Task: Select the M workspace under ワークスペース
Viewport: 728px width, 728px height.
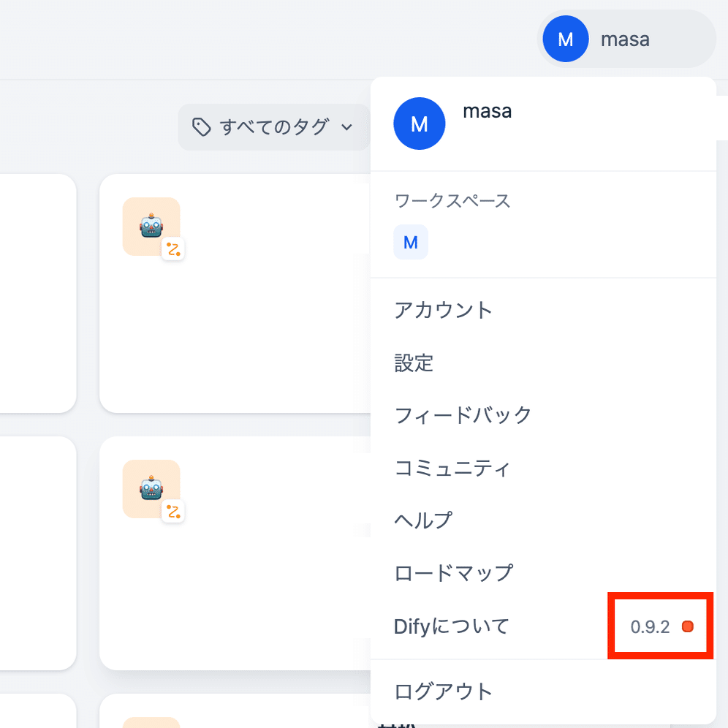Action: 411,242
